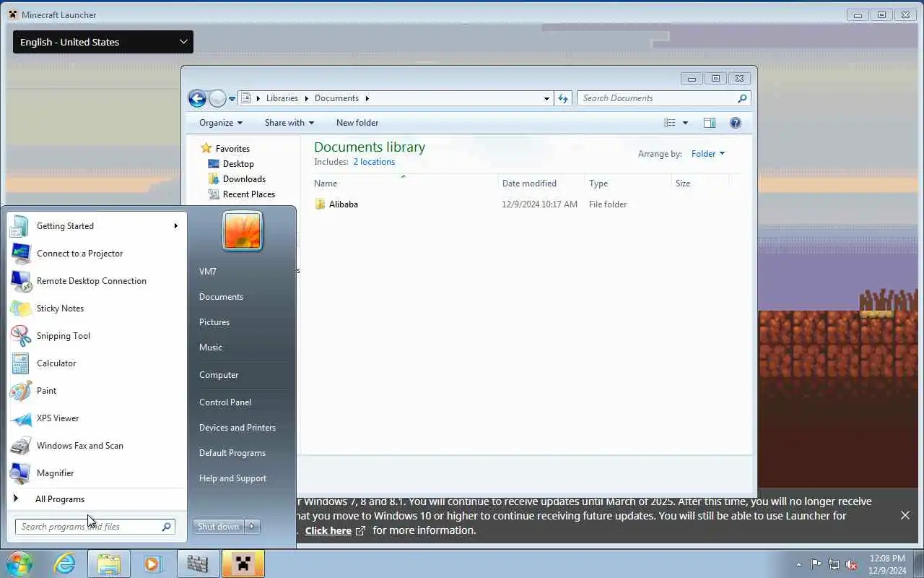Launch Calculator from Start menu
This screenshot has width=924, height=578.
96,363
